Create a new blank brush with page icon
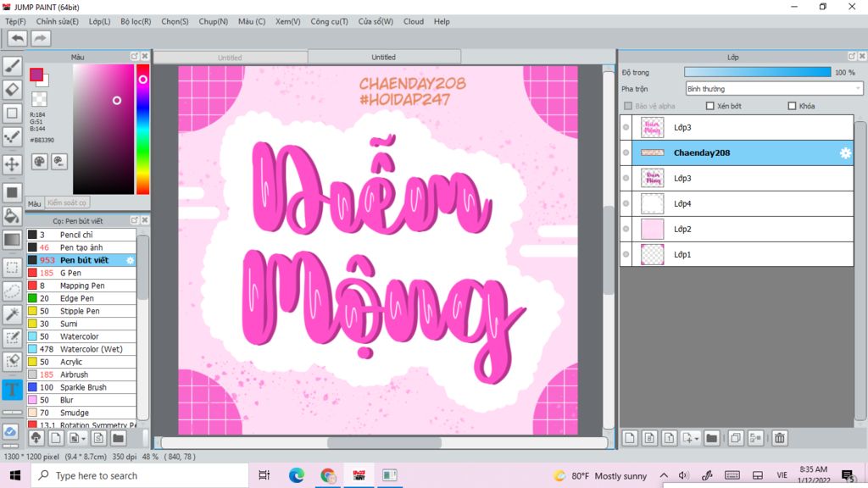 click(56, 438)
